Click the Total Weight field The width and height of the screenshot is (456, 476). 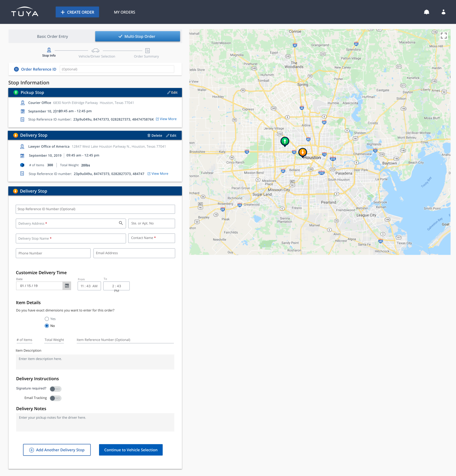tap(54, 340)
